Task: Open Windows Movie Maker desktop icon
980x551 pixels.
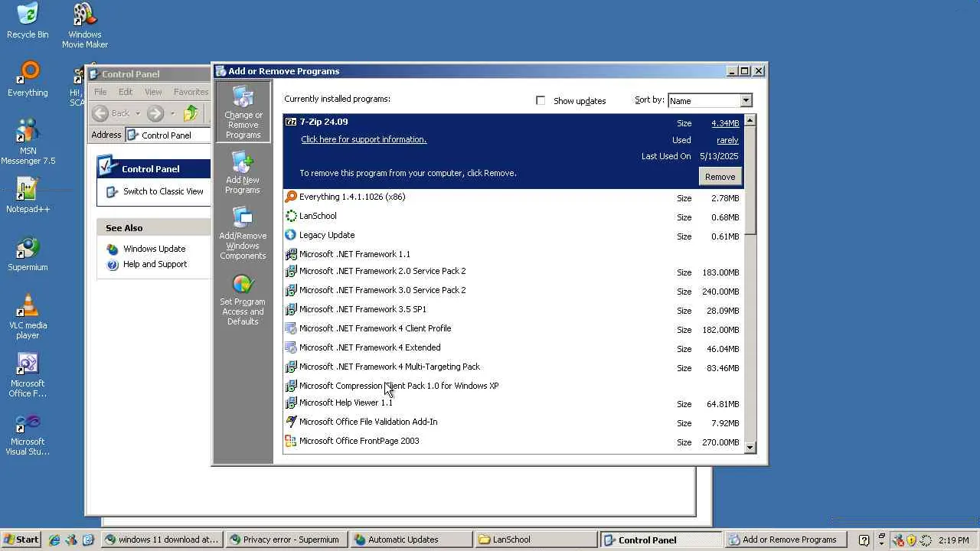Action: 85,26
